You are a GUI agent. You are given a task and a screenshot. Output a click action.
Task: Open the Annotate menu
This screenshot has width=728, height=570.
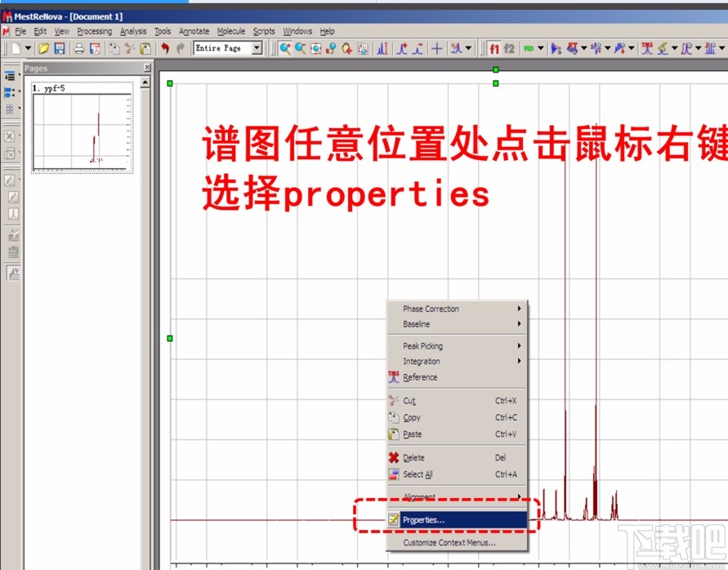pyautogui.click(x=194, y=31)
